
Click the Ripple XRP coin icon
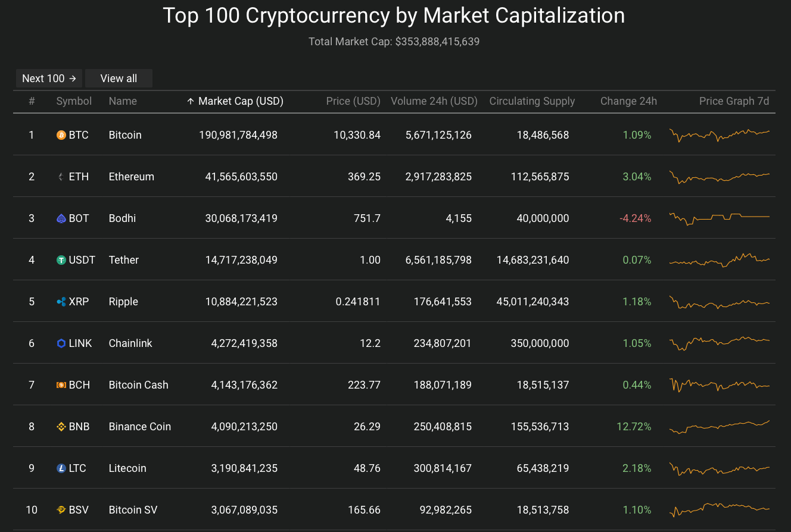[61, 302]
